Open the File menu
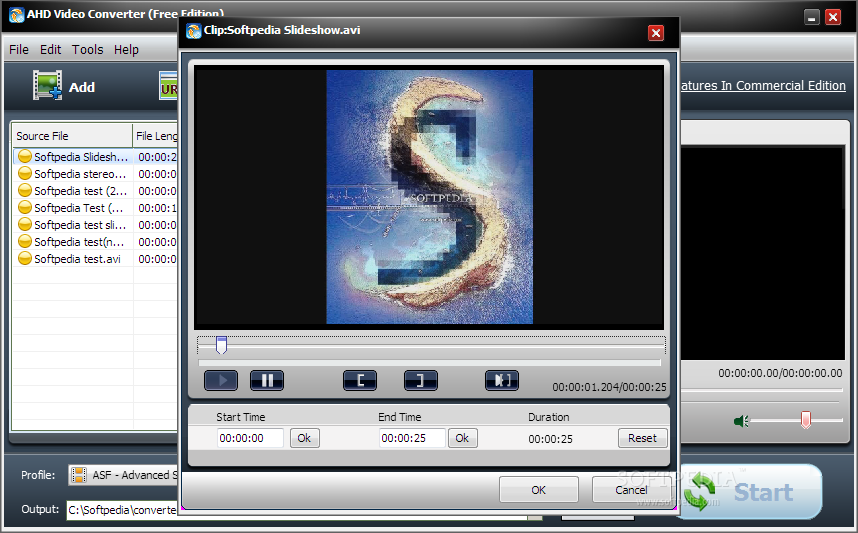This screenshot has width=858, height=533. point(19,50)
